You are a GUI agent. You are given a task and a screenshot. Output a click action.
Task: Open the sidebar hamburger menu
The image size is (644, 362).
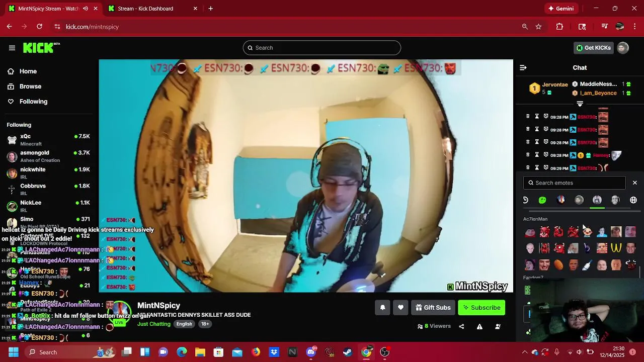tap(12, 48)
